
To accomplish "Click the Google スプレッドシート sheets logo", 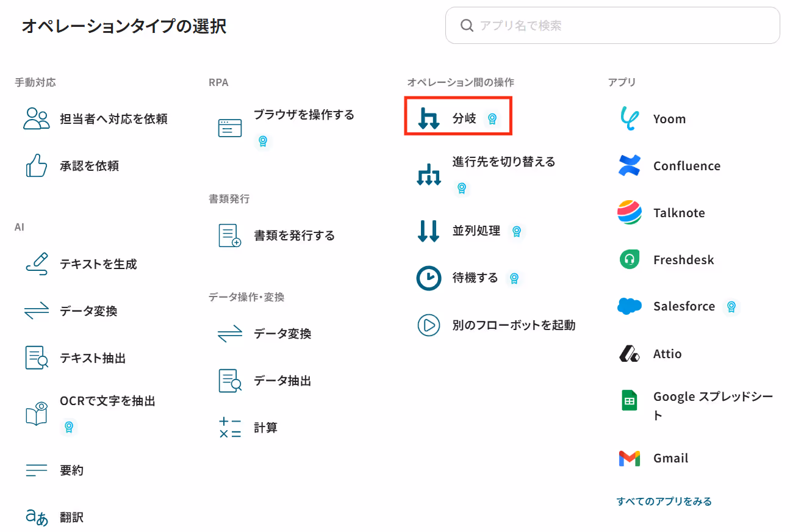I will [630, 400].
